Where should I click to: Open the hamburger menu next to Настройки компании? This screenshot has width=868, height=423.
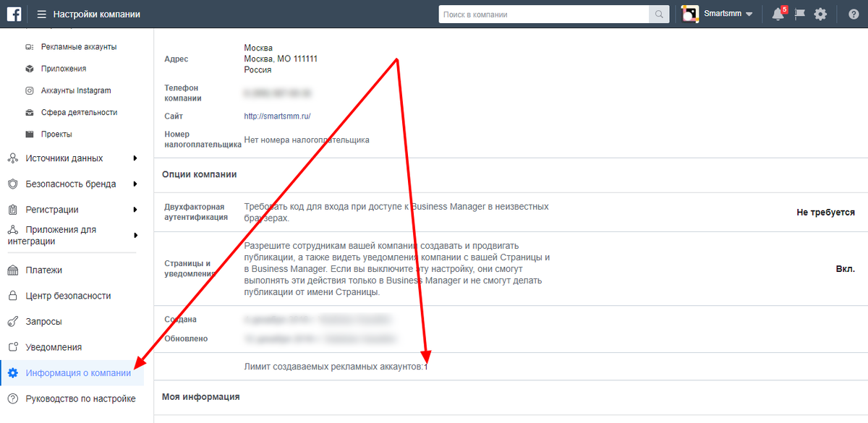pyautogui.click(x=42, y=14)
